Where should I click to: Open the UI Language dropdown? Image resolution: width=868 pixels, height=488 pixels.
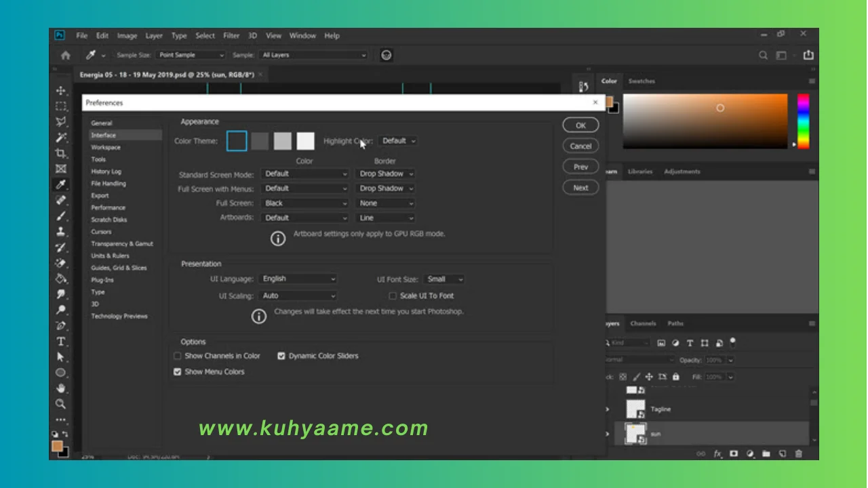[x=298, y=279]
